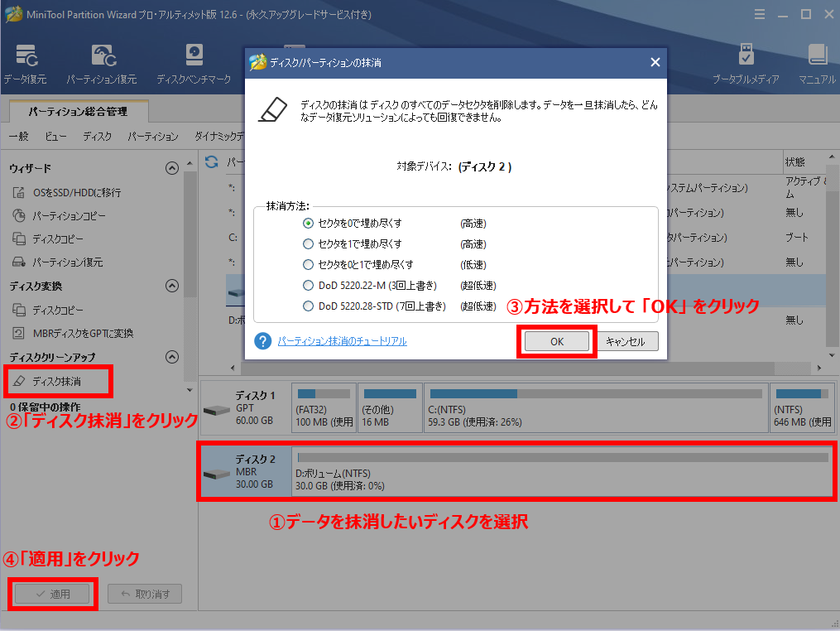Open the パーティション抹消のチュートリアル link

point(343,341)
